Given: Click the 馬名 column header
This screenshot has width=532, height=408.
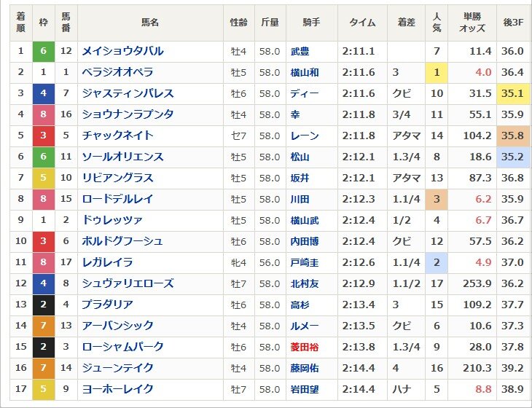Looking at the screenshot, I should (150, 23).
